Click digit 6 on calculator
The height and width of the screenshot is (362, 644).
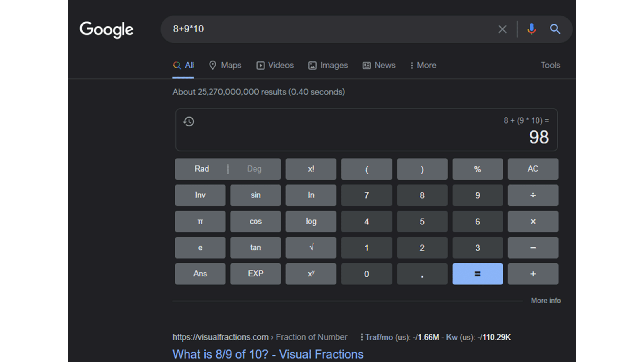(x=478, y=222)
